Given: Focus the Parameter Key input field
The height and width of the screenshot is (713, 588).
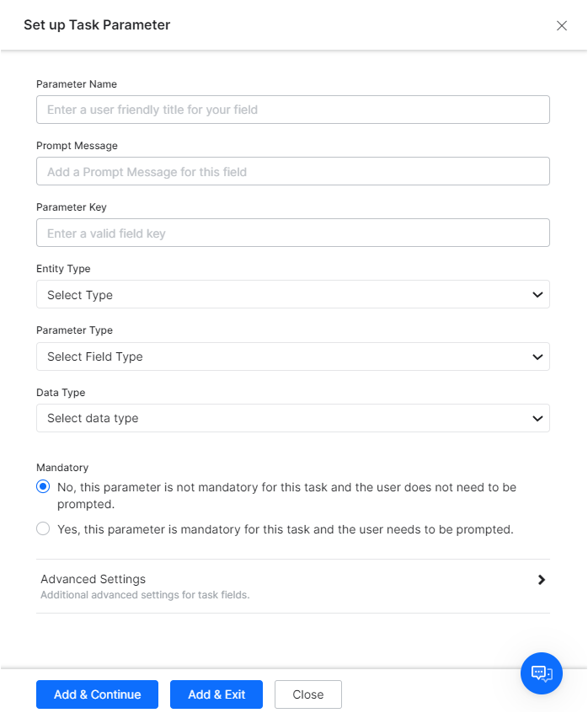Looking at the screenshot, I should (x=292, y=233).
